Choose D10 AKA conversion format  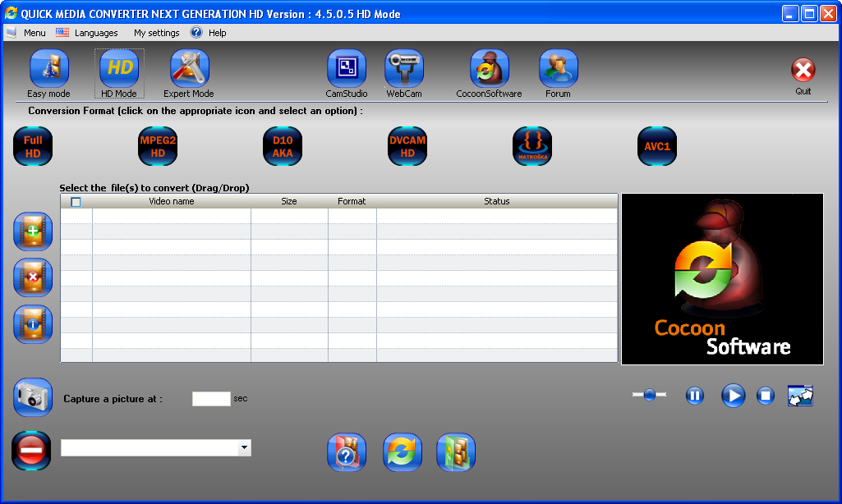(x=283, y=146)
